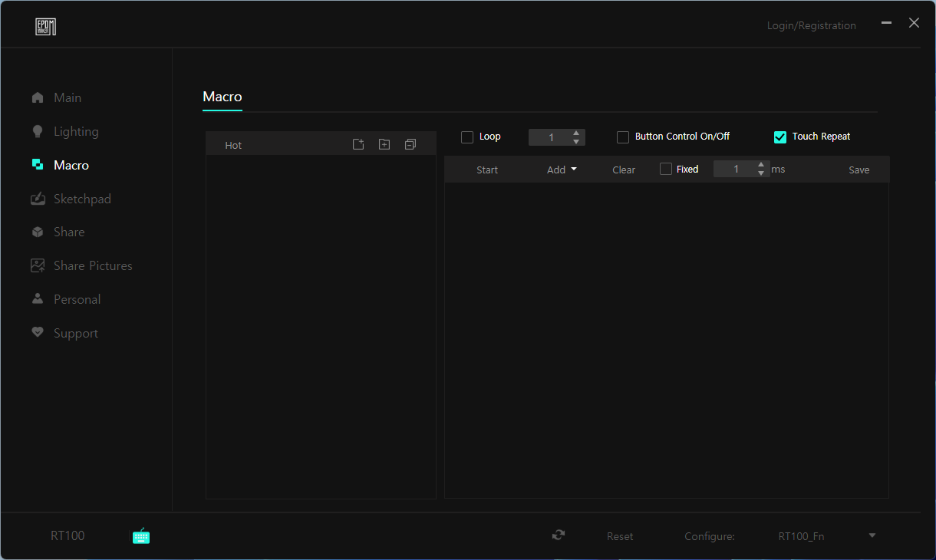Enable the Fixed delay checkbox
Screen dimensions: 936x560
(666, 169)
